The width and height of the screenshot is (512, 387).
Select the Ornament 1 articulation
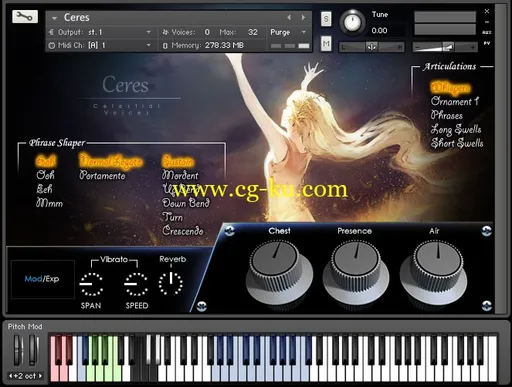(x=455, y=101)
